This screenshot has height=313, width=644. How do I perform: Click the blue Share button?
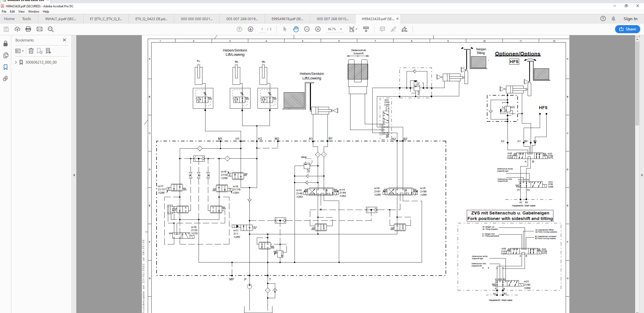[x=627, y=29]
